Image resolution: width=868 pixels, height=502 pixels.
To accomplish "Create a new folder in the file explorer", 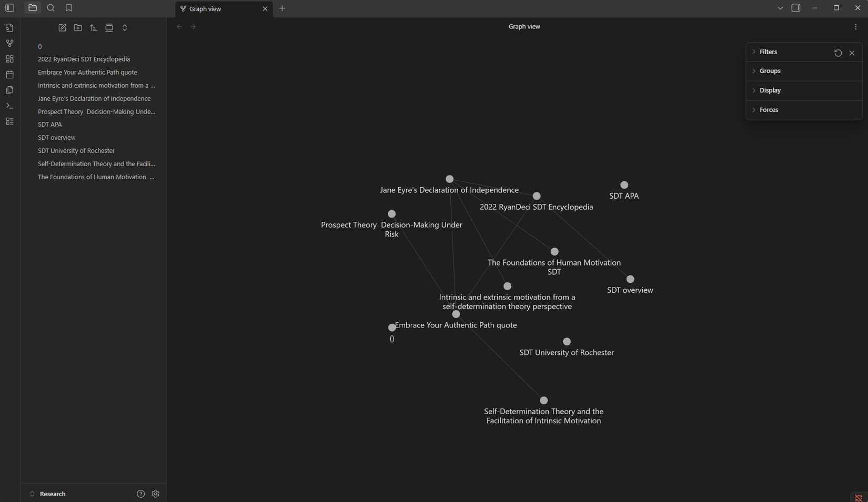I will tap(78, 27).
